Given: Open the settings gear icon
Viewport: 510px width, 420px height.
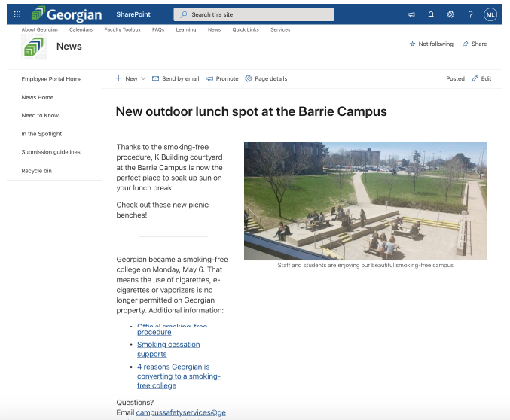Looking at the screenshot, I should pos(450,14).
